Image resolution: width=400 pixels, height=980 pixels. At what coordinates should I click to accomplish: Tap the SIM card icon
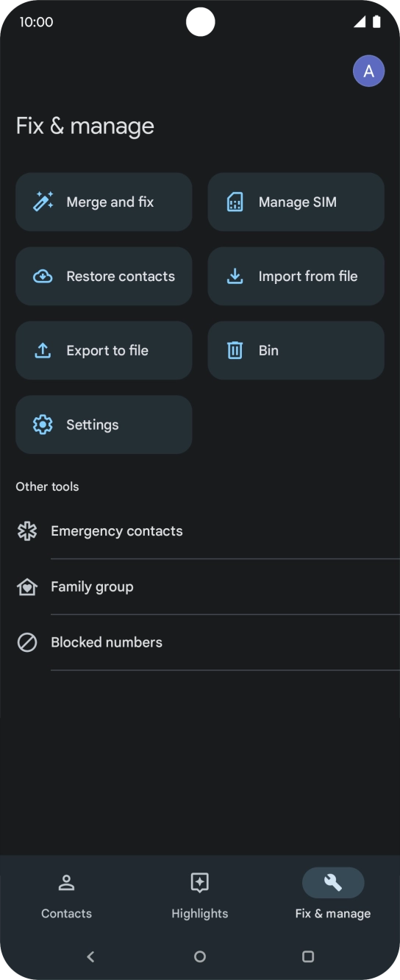pos(235,202)
